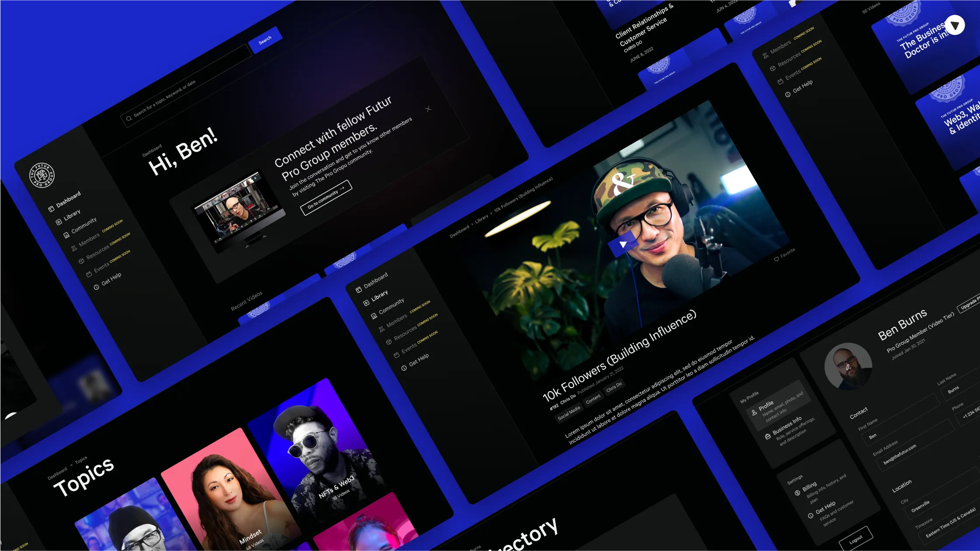Viewport: 980px width, 551px height.
Task: Click the Social Media tag
Action: (569, 413)
